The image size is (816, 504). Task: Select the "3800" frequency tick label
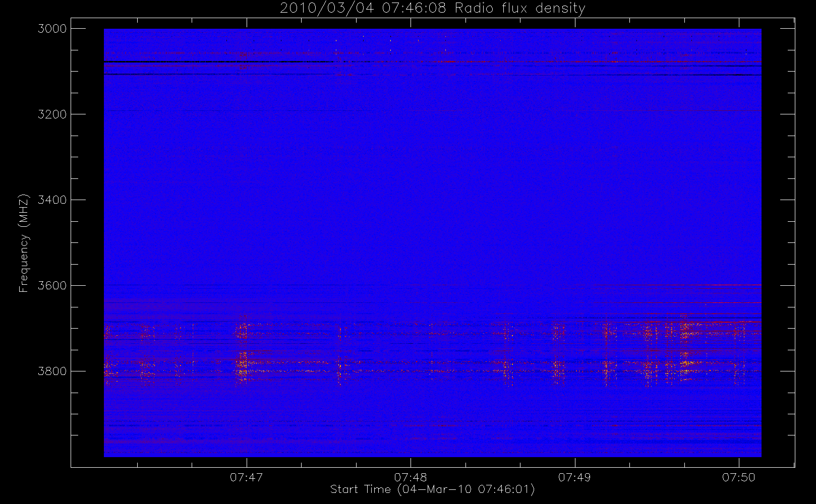(x=52, y=371)
